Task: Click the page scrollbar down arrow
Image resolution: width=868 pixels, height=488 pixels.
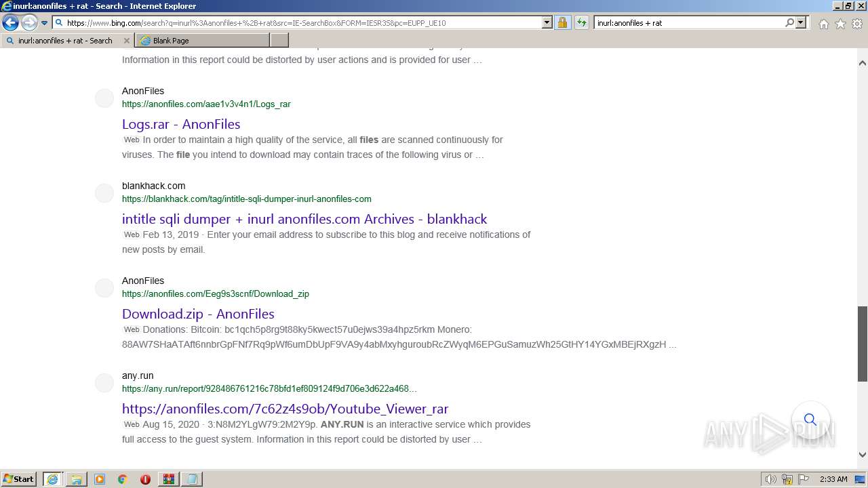Action: point(863,455)
